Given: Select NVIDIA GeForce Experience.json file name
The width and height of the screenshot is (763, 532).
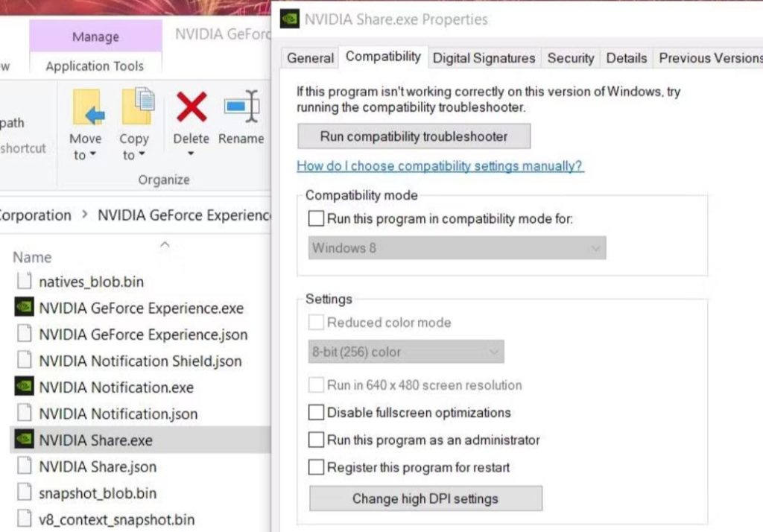Looking at the screenshot, I should tap(143, 334).
